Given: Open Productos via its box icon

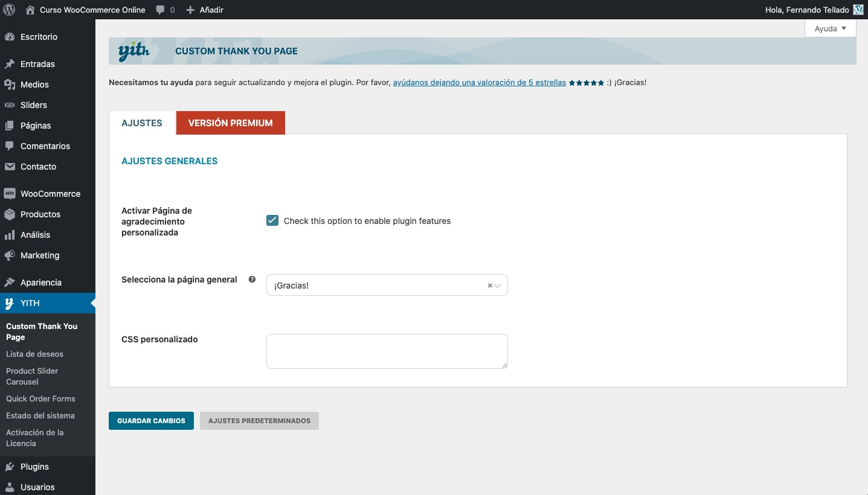Looking at the screenshot, I should click(x=10, y=214).
